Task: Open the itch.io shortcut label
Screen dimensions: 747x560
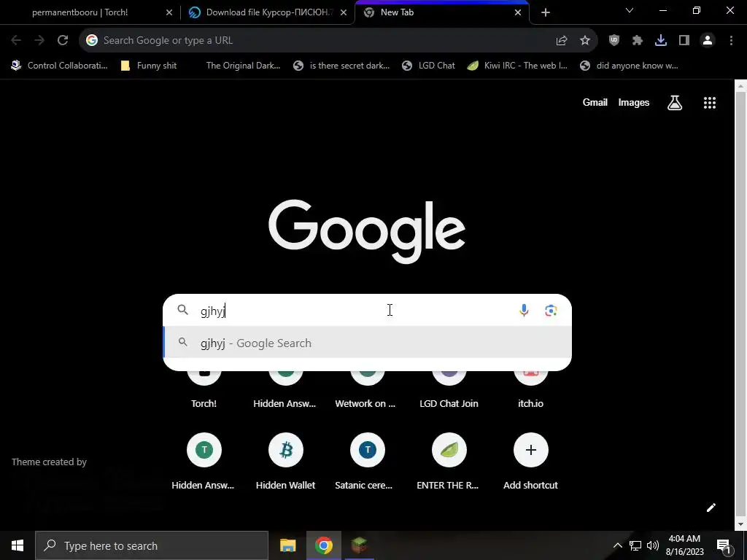Action: (x=531, y=403)
